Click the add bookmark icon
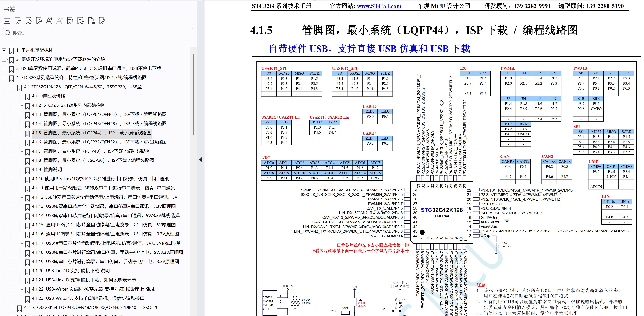Viewport: 644px width, 316px height. 18,21
